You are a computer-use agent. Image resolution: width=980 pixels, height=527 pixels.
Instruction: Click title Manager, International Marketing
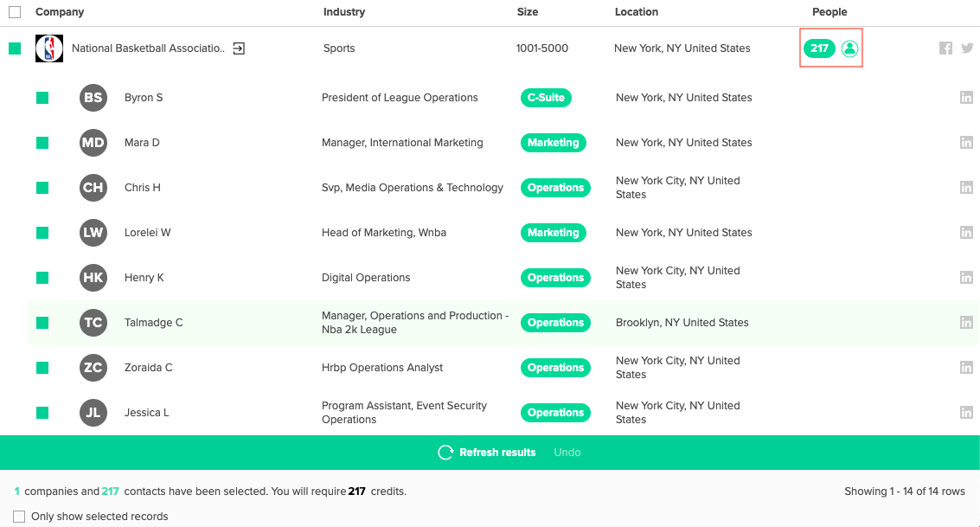402,143
